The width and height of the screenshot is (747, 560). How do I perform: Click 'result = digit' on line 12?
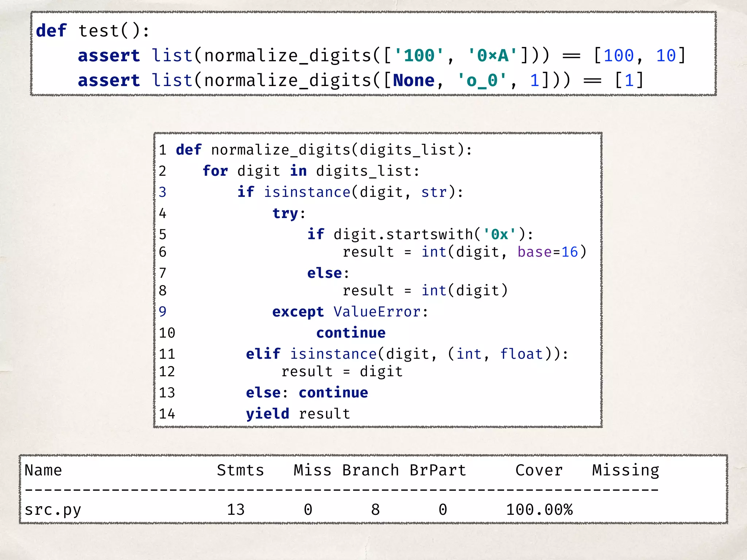click(342, 372)
